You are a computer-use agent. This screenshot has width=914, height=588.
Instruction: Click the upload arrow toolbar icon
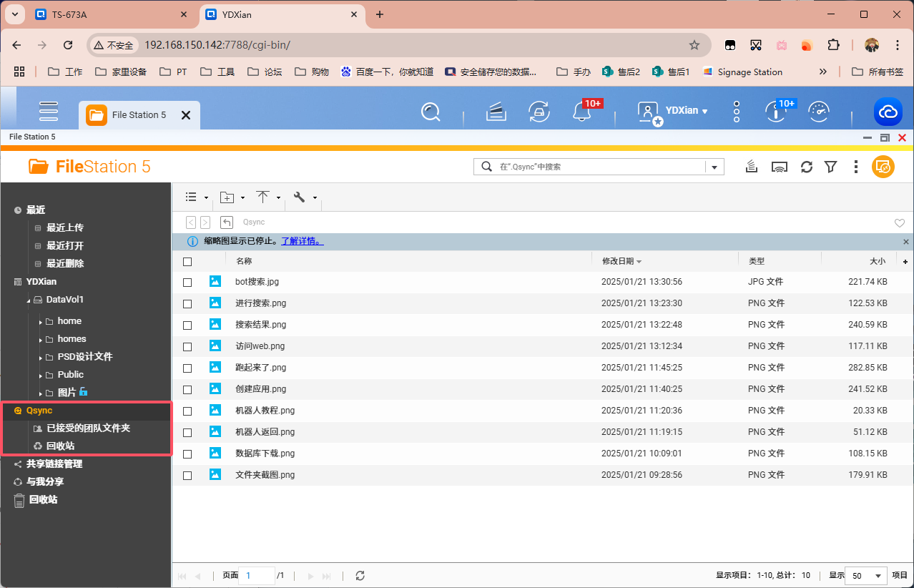pos(263,197)
